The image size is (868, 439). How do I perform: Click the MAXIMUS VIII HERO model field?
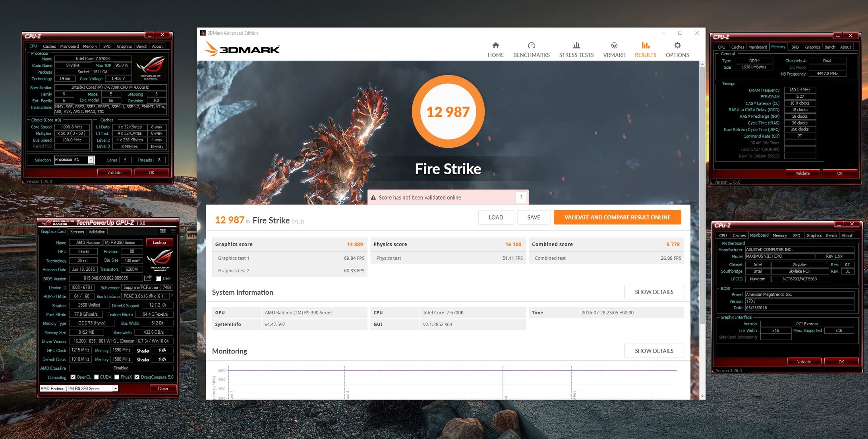[780, 256]
